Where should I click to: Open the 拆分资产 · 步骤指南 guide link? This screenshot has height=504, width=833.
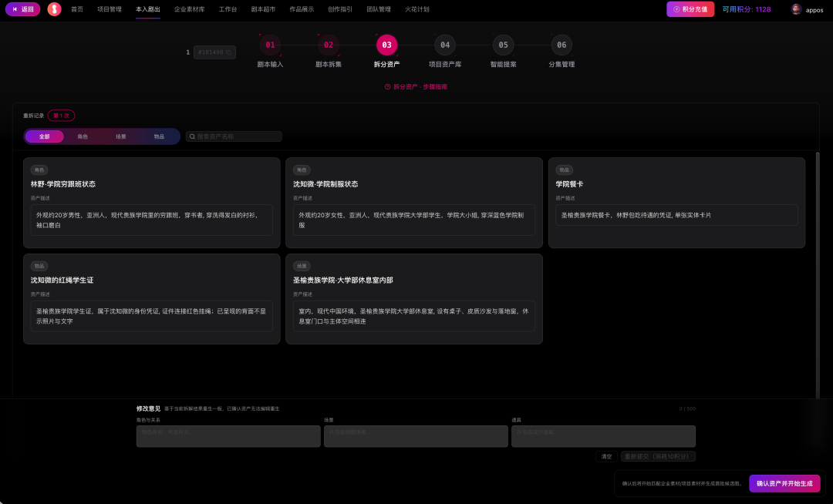tap(416, 87)
